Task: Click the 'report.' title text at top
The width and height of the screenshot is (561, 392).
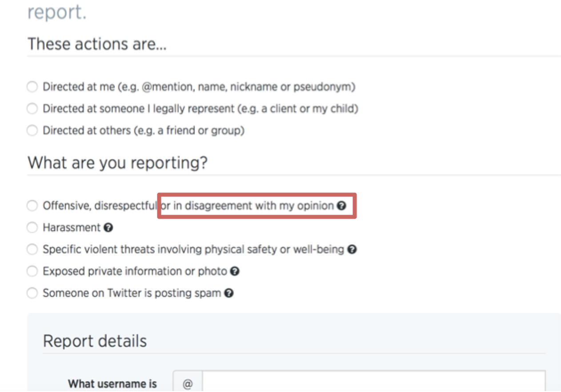Action: click(x=57, y=12)
